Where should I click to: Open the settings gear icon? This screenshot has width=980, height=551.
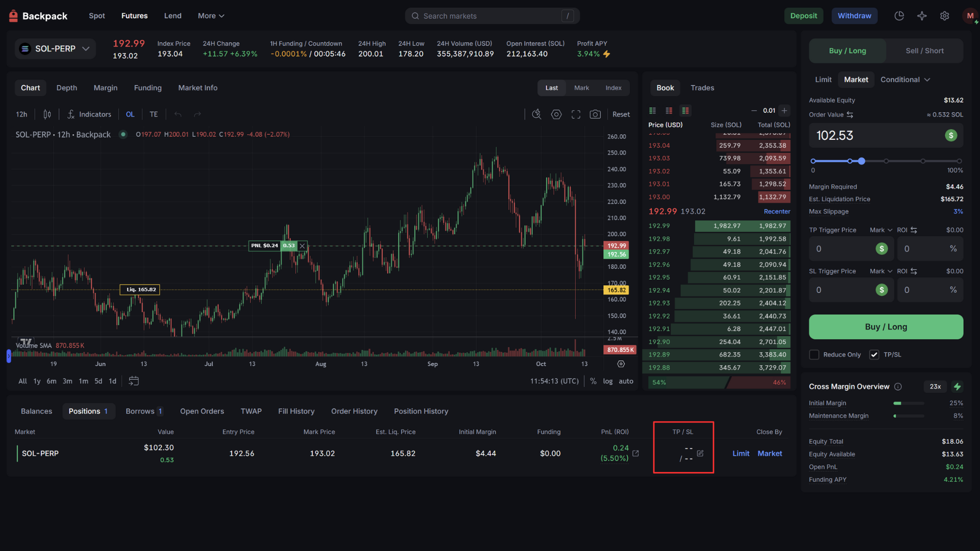point(944,16)
